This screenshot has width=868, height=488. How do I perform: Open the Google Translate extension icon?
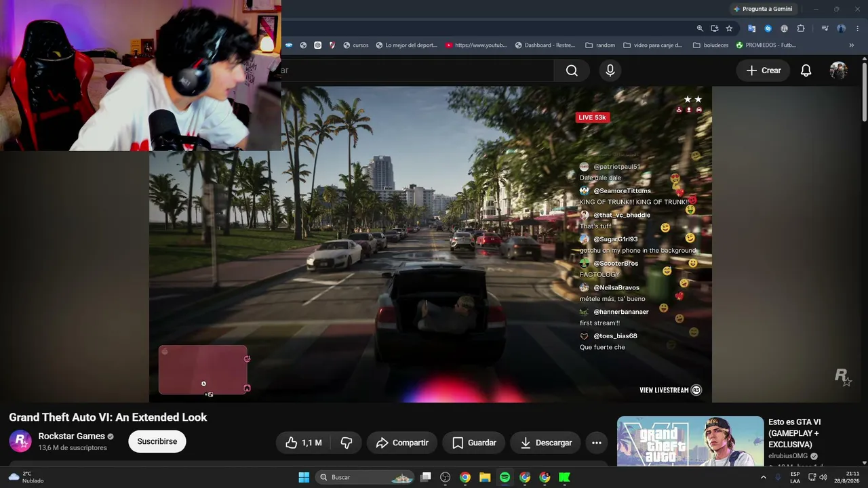point(751,28)
